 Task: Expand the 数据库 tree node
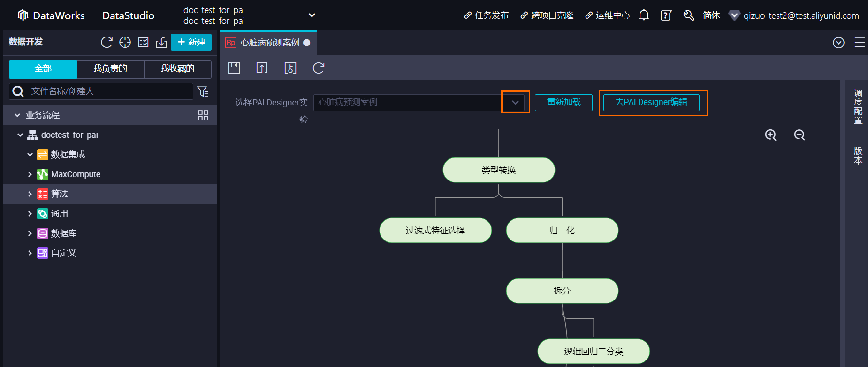[30, 233]
